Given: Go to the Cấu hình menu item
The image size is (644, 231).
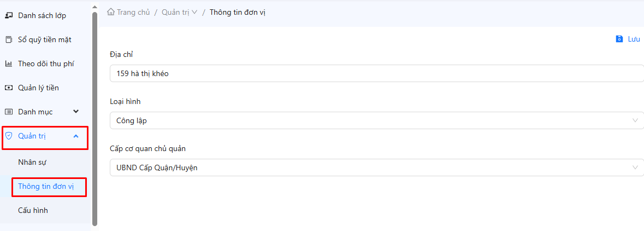Looking at the screenshot, I should (x=33, y=210).
